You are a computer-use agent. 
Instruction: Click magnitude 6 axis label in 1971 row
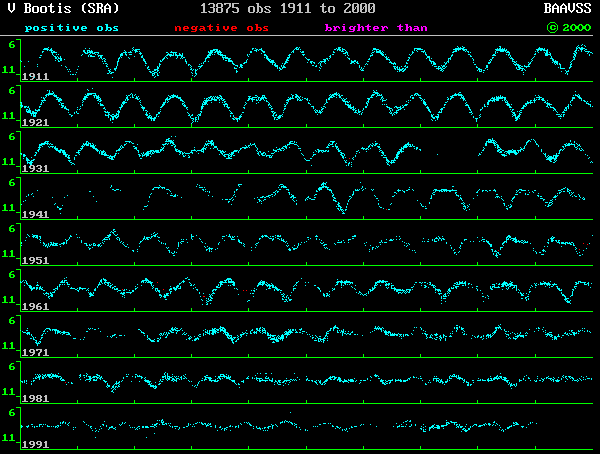[11, 321]
